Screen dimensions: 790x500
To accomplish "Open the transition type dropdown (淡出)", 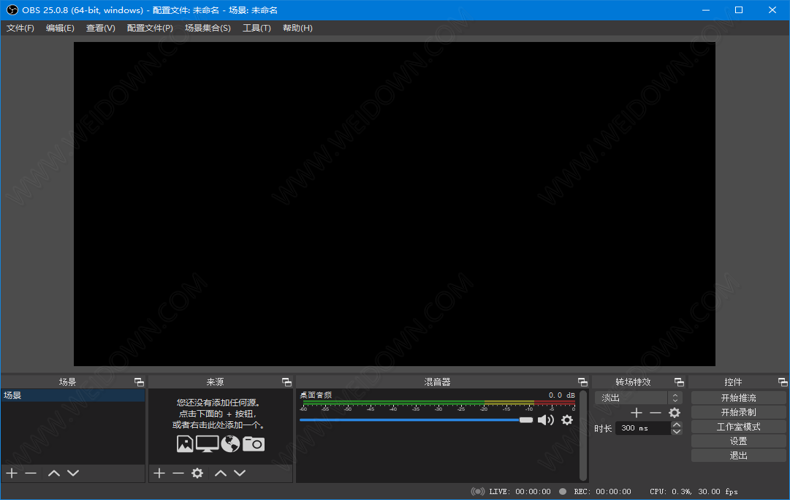I will [639, 398].
